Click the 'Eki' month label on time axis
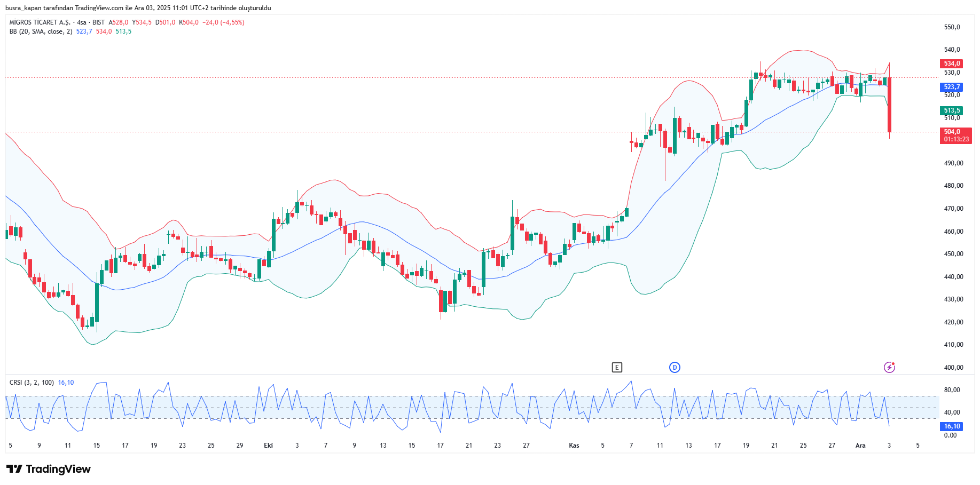The image size is (980, 485). coord(268,446)
